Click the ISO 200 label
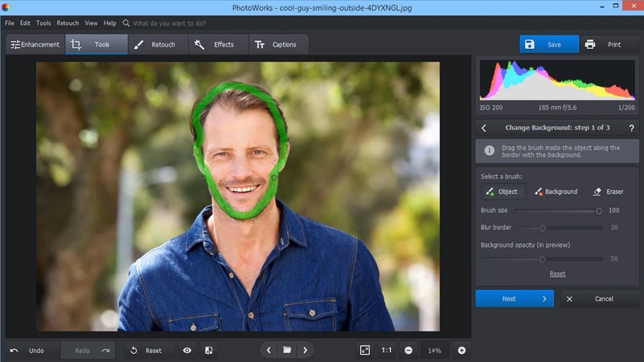This screenshot has height=362, width=644. tap(491, 108)
